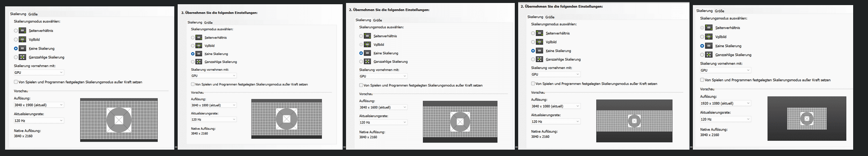This screenshot has width=868, height=156.
Task: Click preview image in 3840 x 1900 panel
Action: (119, 120)
